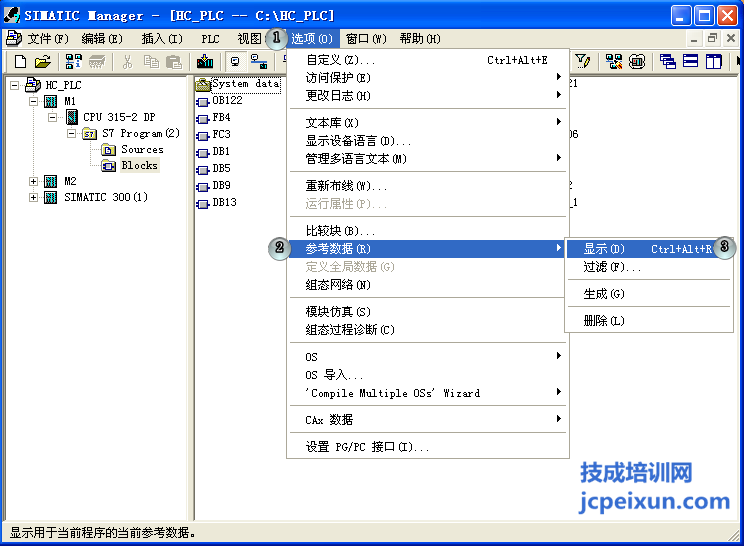Select the DB9 block

click(x=213, y=185)
